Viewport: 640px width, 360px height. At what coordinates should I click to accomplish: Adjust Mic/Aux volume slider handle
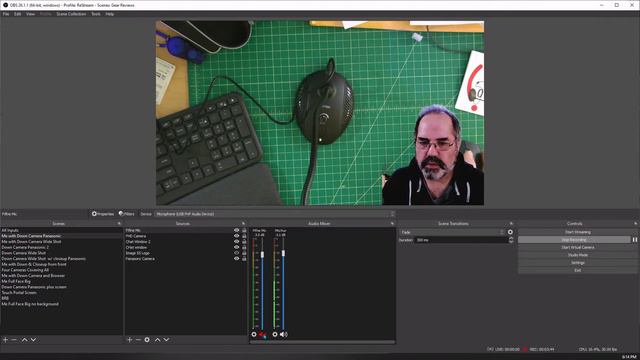click(x=283, y=253)
